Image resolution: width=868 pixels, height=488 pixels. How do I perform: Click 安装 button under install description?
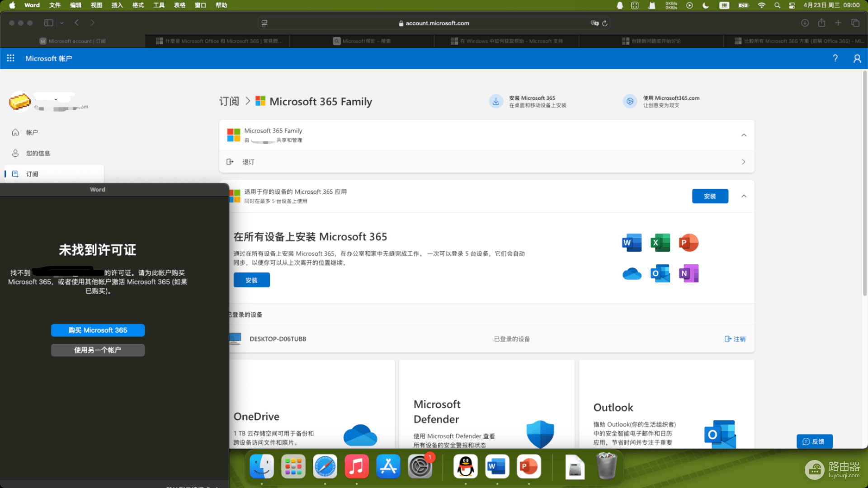(251, 280)
